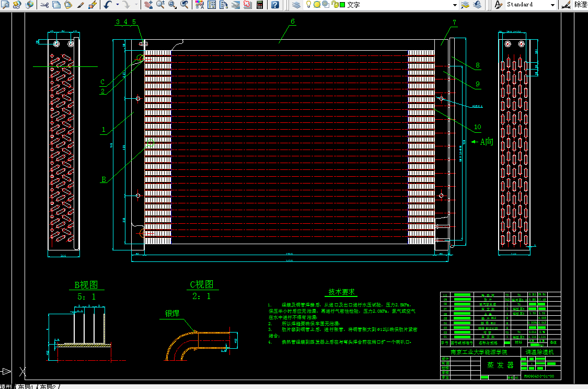Toggle the layer freeze sun icon
The width and height of the screenshot is (588, 389).
click(x=317, y=5)
